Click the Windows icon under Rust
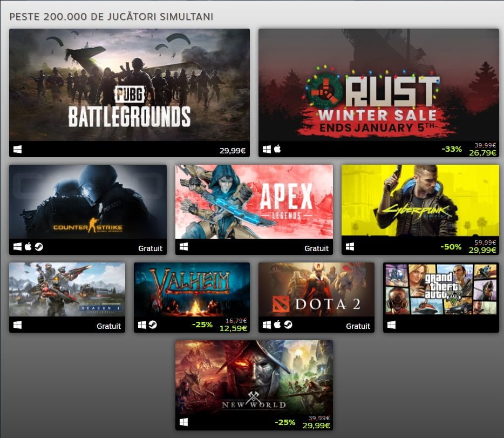 (x=267, y=149)
